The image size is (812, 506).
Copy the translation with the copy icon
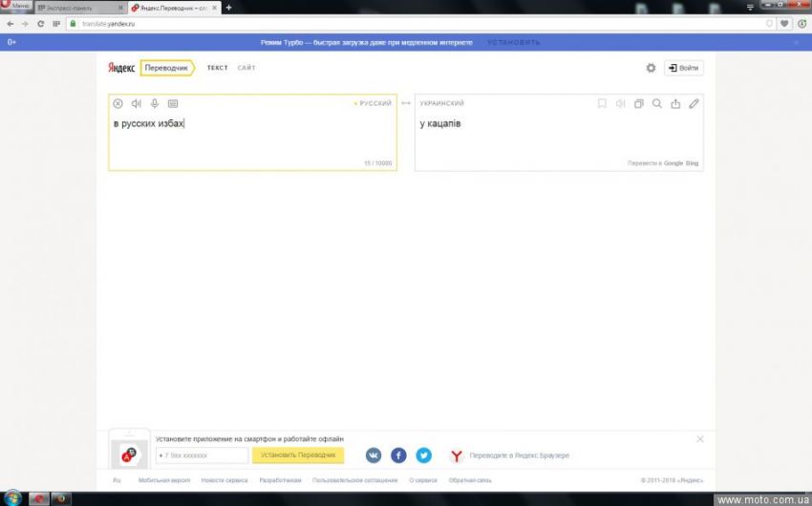[639, 103]
